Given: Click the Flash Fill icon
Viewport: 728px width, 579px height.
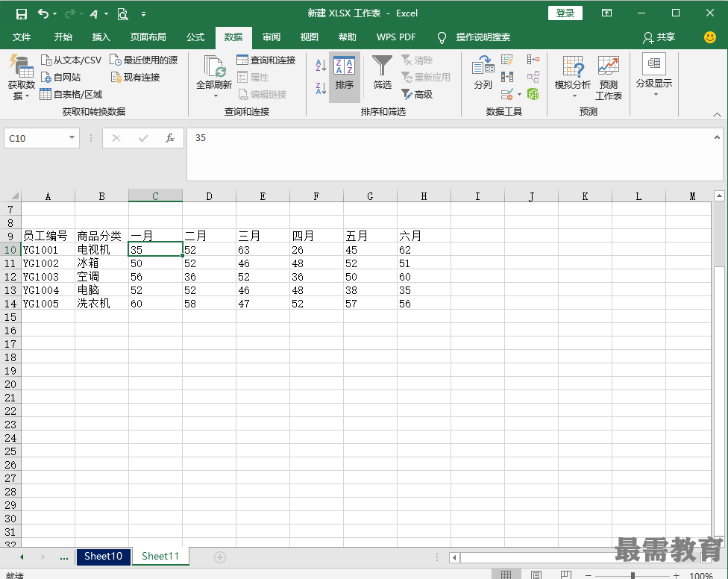Looking at the screenshot, I should coord(507,60).
